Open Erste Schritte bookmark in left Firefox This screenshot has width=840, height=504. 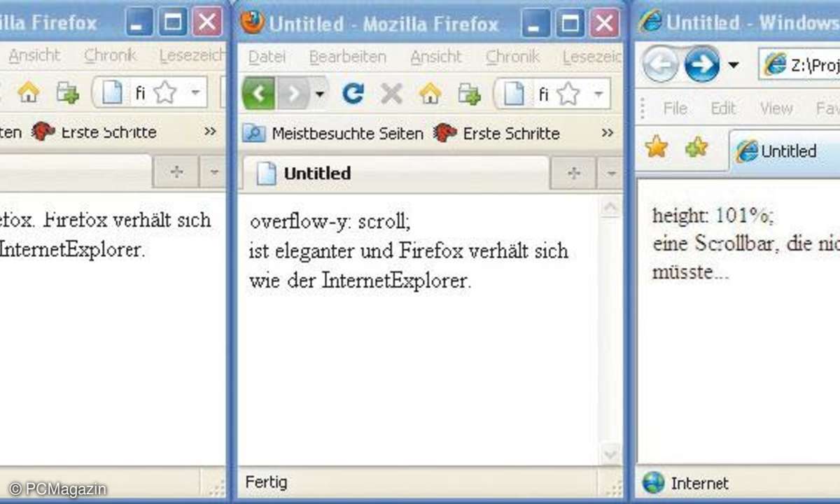pyautogui.click(x=94, y=132)
